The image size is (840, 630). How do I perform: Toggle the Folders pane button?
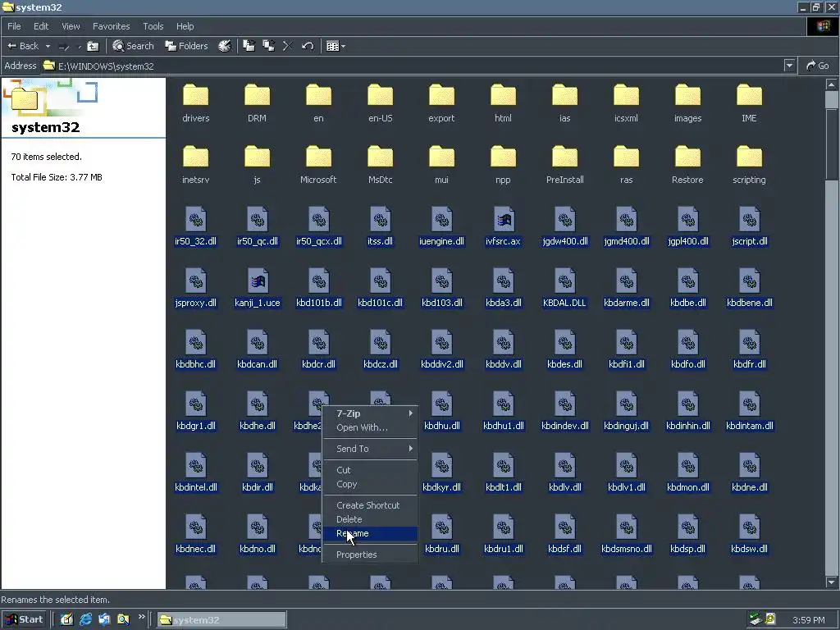[186, 46]
